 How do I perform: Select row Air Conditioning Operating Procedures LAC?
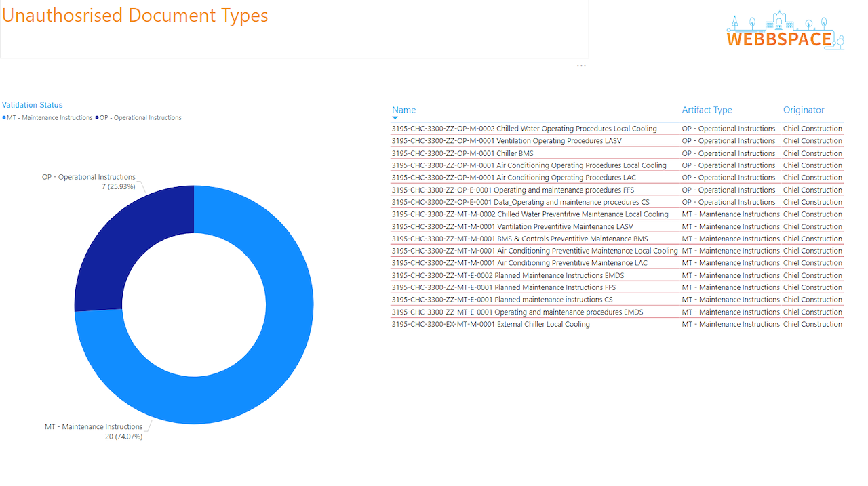617,178
